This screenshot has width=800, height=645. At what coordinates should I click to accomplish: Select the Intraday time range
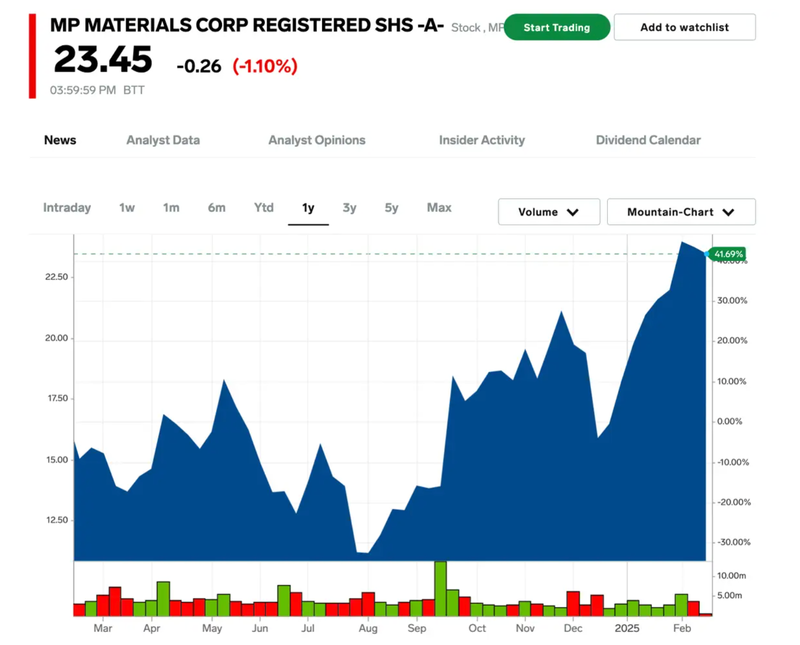[67, 208]
